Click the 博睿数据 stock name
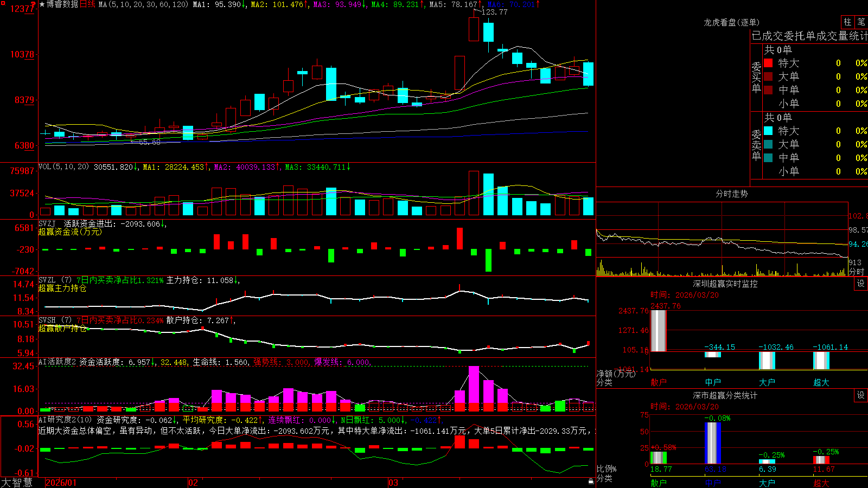The width and height of the screenshot is (868, 488). [62, 4]
